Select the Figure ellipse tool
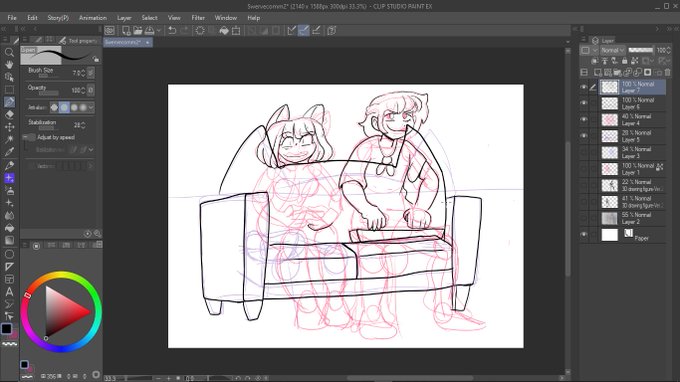 click(x=9, y=254)
